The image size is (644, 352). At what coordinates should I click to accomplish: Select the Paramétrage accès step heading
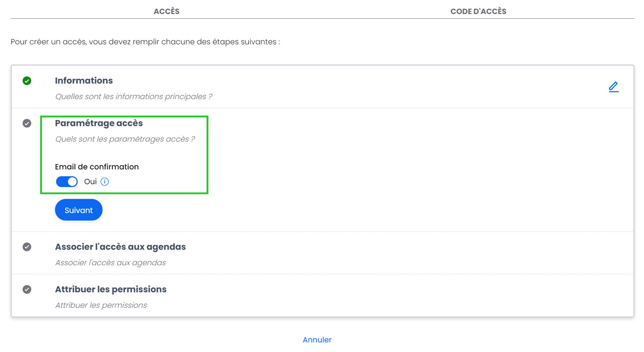click(x=99, y=123)
